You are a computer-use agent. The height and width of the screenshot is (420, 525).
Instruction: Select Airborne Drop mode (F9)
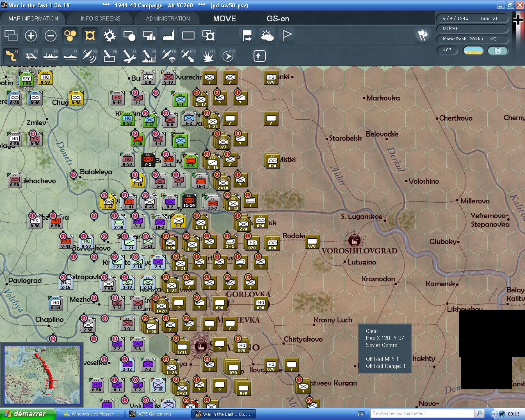pos(168,55)
